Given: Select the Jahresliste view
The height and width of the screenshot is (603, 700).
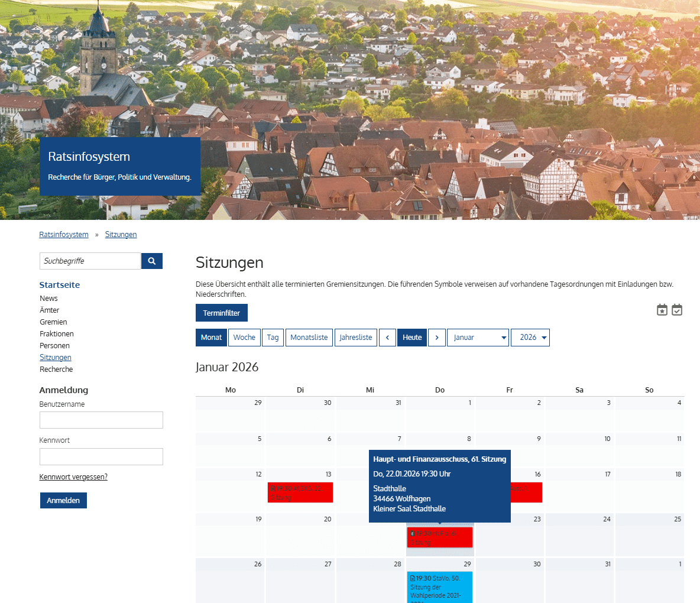Looking at the screenshot, I should pos(356,338).
